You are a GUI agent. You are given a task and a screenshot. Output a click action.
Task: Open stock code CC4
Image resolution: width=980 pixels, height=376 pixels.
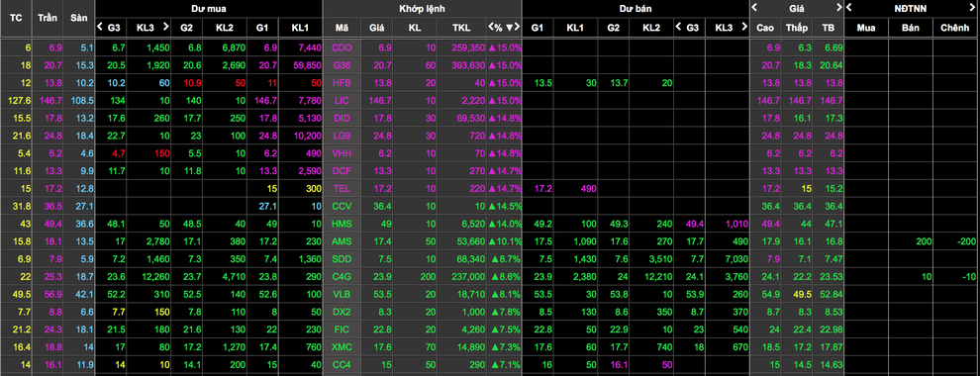point(342,364)
